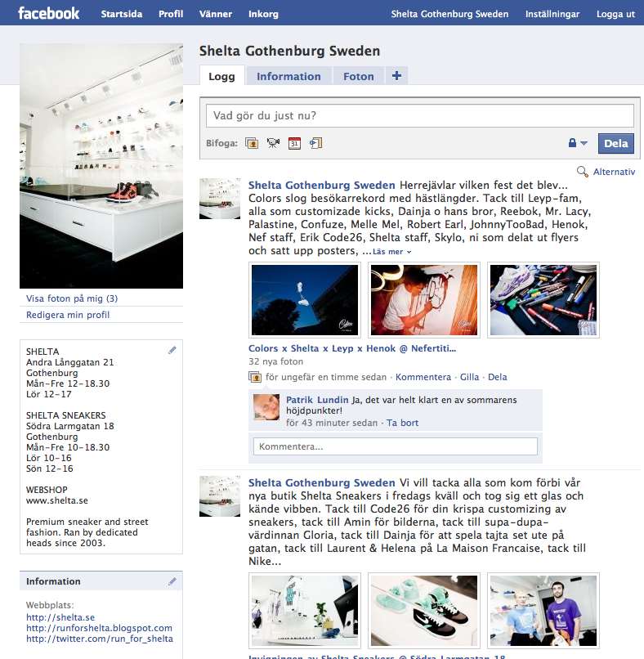Open the night sky shoe photo thumbnail
644x659 pixels.
(305, 300)
